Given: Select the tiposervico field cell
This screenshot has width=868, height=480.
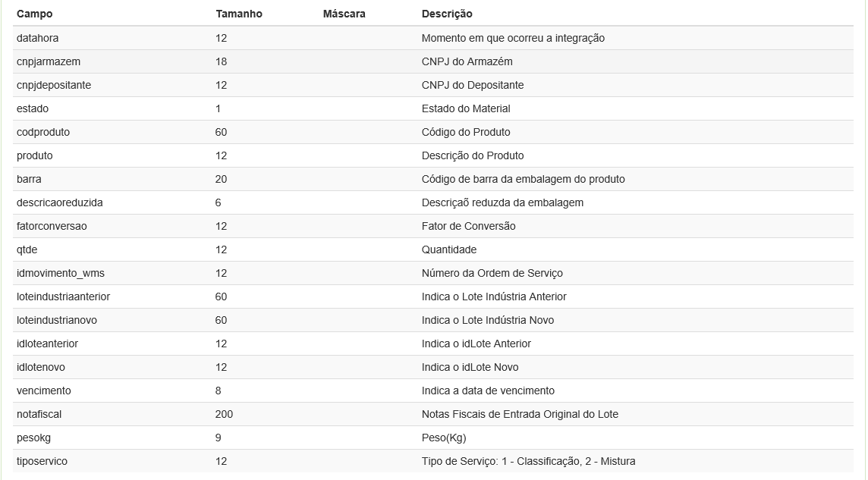Looking at the screenshot, I should 42,461.
